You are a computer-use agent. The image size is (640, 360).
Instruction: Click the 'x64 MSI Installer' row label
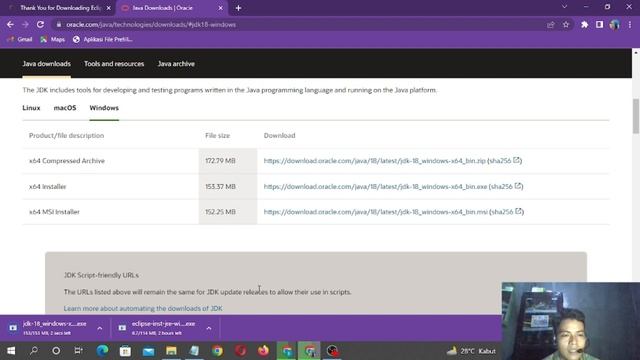pyautogui.click(x=54, y=212)
